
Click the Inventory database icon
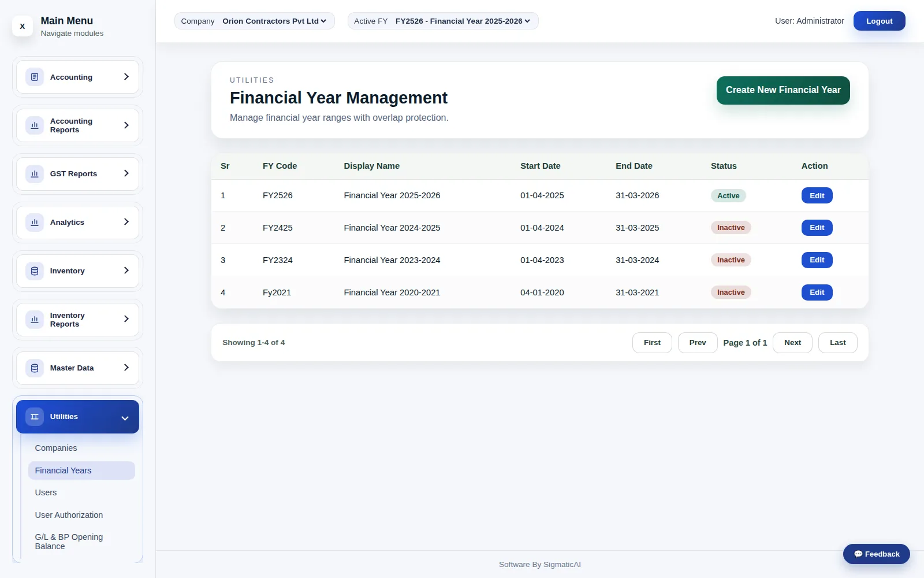35,271
